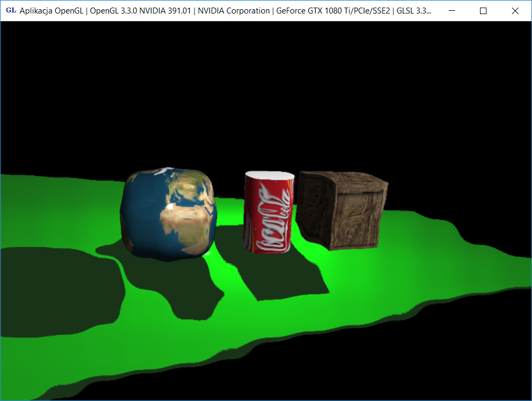
Task: Click the white top of the Coca-Cola can
Action: pos(270,177)
